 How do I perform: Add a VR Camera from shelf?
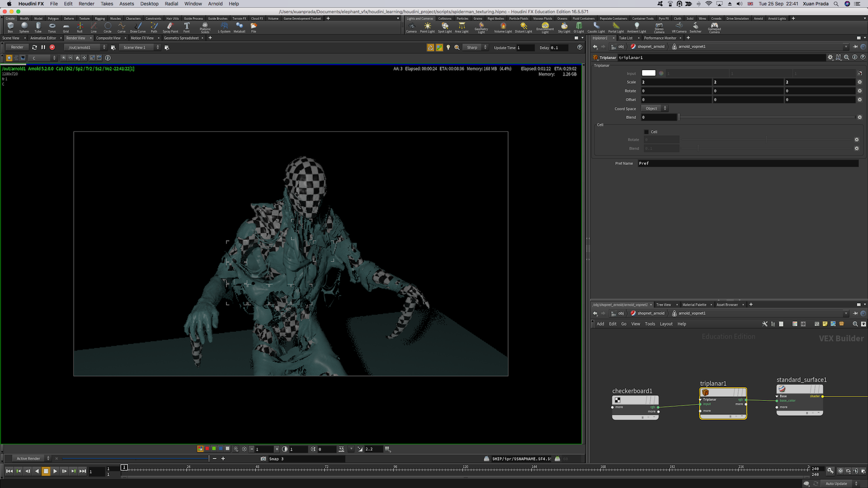coord(679,28)
